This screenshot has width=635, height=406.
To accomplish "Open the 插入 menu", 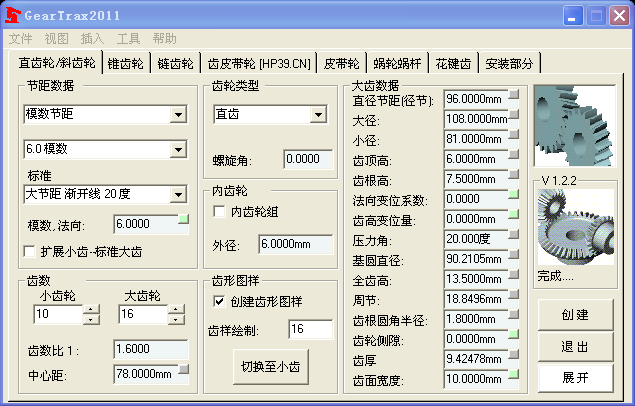I will [x=92, y=39].
